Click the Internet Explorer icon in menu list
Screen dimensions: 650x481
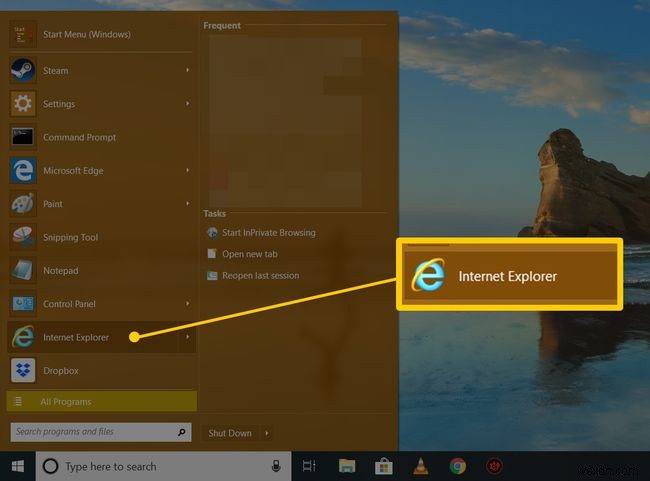click(23, 337)
